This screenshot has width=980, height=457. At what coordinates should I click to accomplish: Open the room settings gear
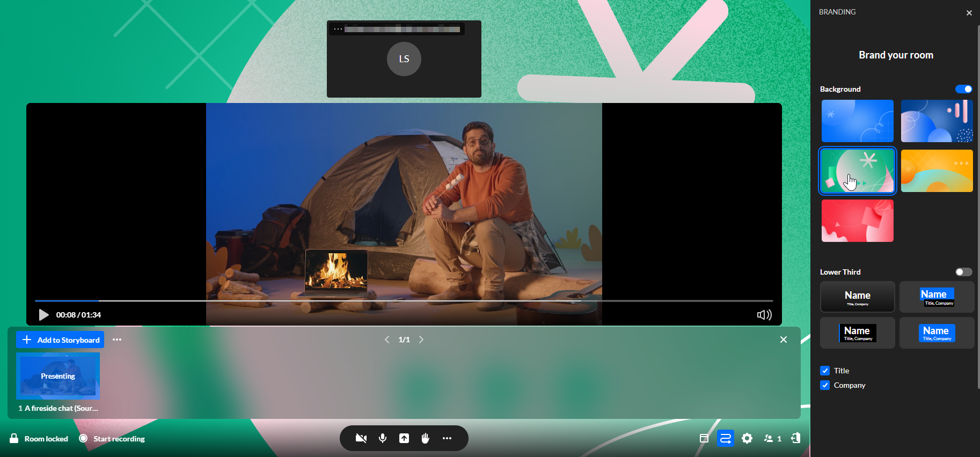pos(747,438)
